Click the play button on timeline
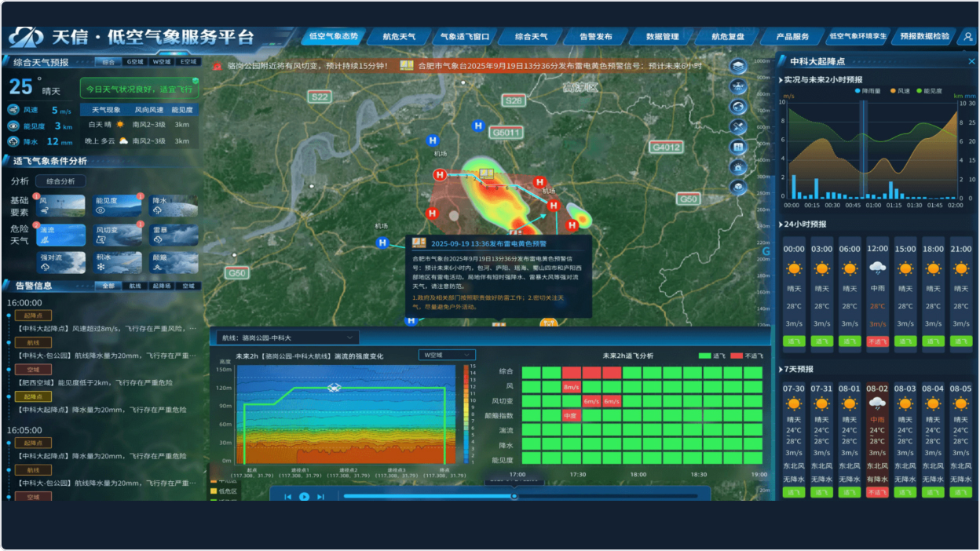980x551 pixels. pos(304,496)
